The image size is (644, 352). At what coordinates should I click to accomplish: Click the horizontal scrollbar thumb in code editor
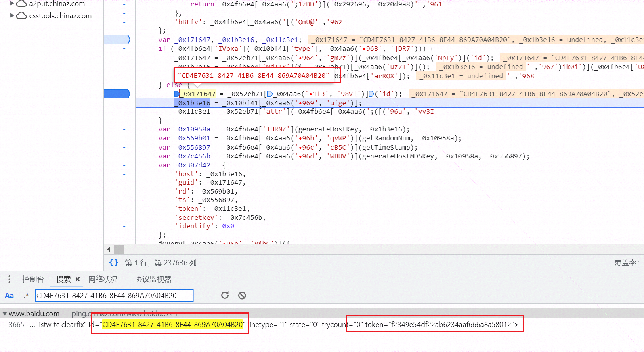click(119, 249)
